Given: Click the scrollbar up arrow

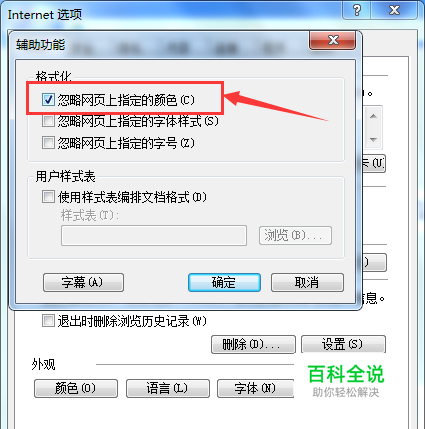Looking at the screenshot, I should pos(373,116).
